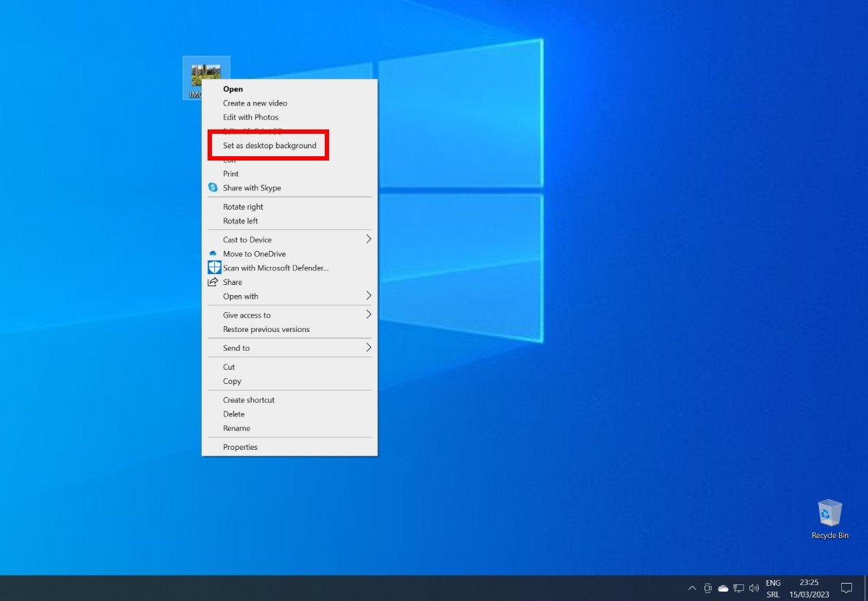The height and width of the screenshot is (601, 868).
Task: Open the network status tray icon
Action: click(x=739, y=588)
